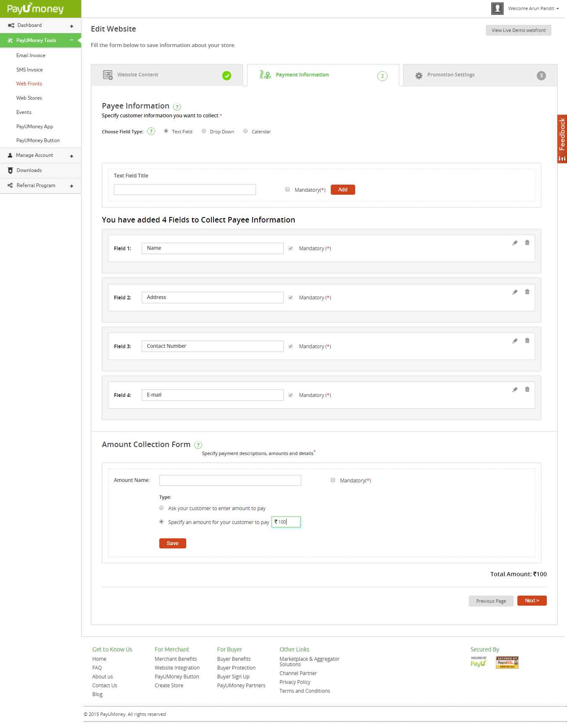Image resolution: width=567 pixels, height=728 pixels.
Task: Click the PayUmoney logo
Action: [35, 8]
